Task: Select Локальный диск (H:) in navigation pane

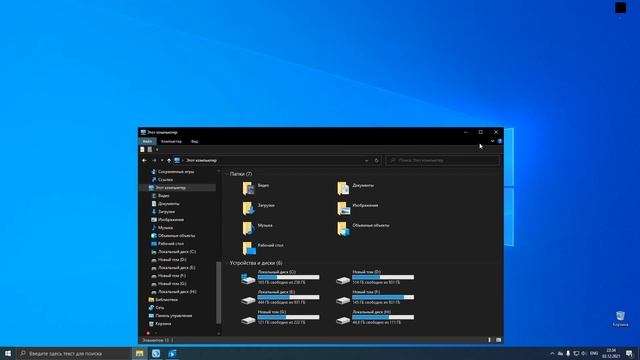Action: [173, 292]
